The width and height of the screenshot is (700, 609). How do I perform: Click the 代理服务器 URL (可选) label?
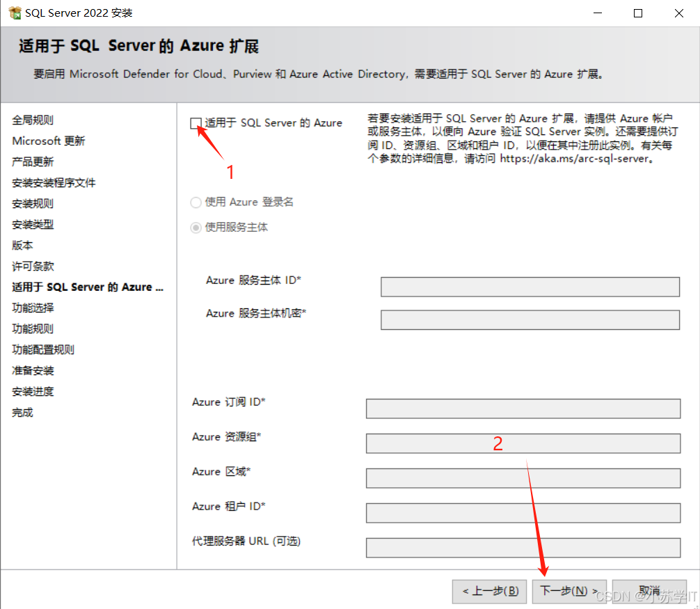[x=246, y=541]
